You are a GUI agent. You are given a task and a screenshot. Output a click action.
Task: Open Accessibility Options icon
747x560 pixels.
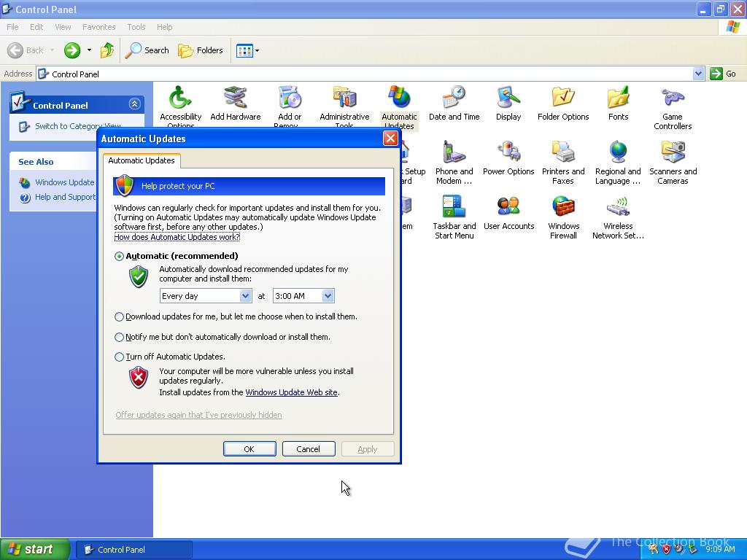point(180,106)
